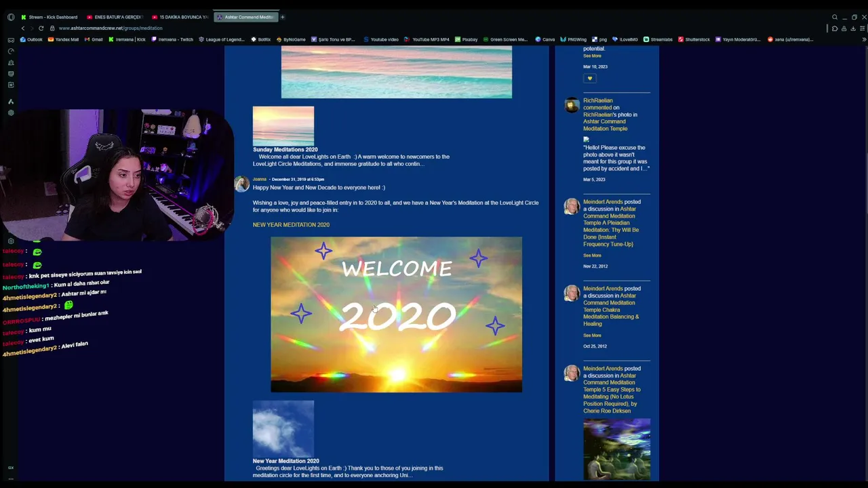Screen dimensions: 868x488
Task: Open the PNGWing bookmark
Action: (x=573, y=39)
